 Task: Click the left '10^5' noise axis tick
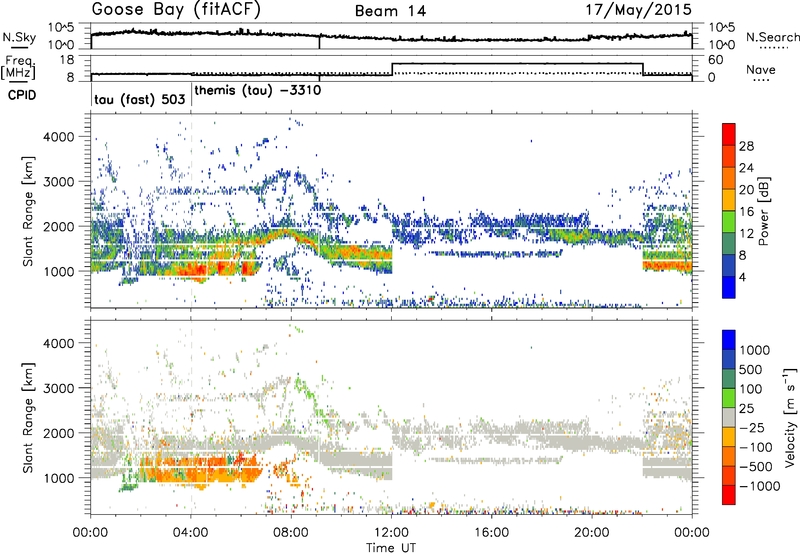coord(61,27)
